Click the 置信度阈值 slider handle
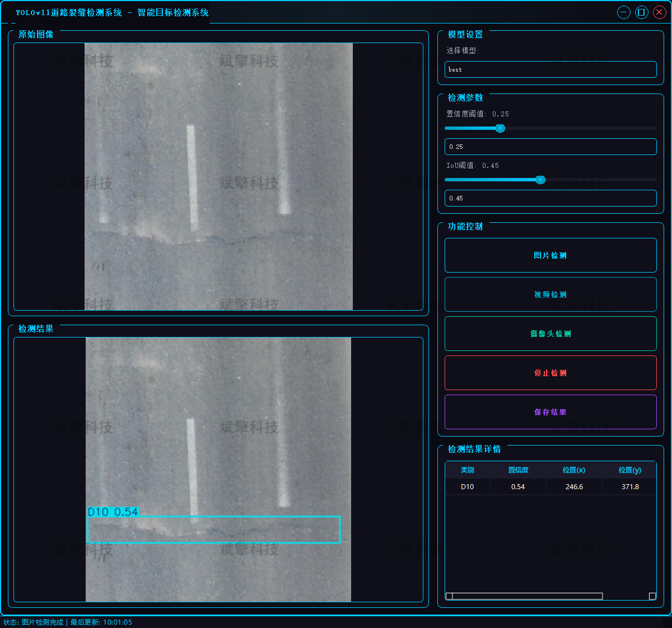The height and width of the screenshot is (628, 672). click(500, 128)
